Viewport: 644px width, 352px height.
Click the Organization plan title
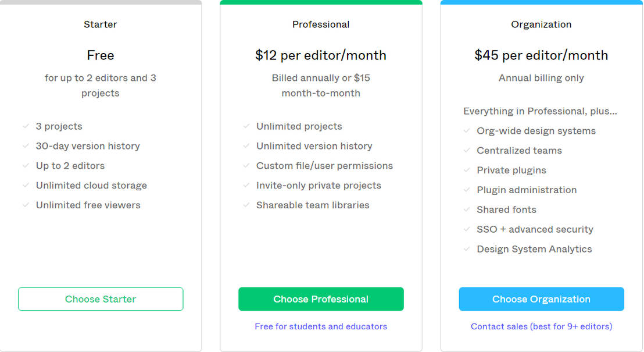[x=541, y=24]
